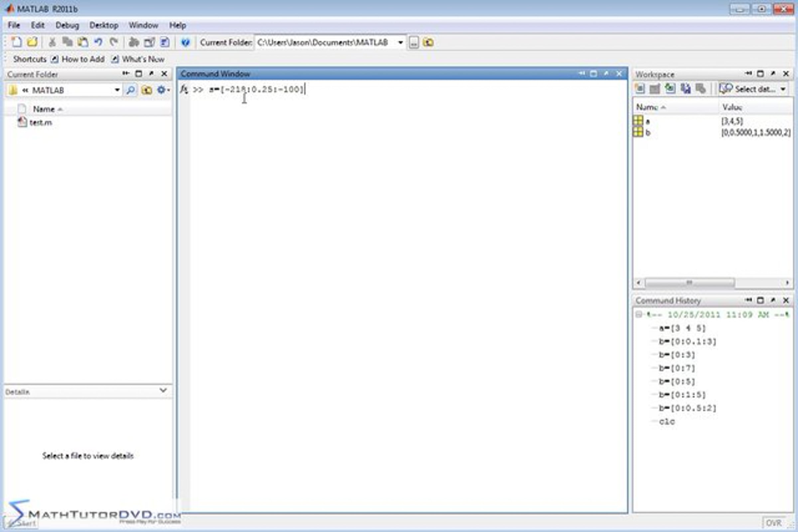This screenshot has width=798, height=532.
Task: Click the Delete variable icon in Workspace
Action: (701, 89)
